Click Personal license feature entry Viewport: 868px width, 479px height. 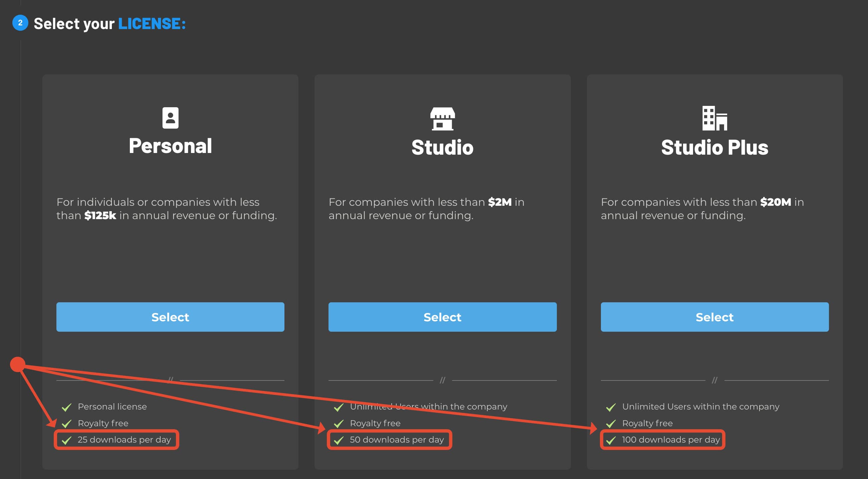(x=112, y=407)
